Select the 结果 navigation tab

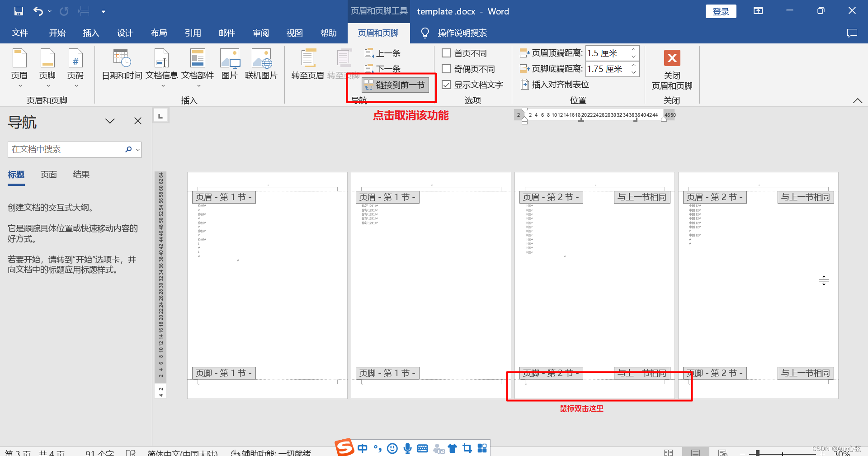coord(81,175)
